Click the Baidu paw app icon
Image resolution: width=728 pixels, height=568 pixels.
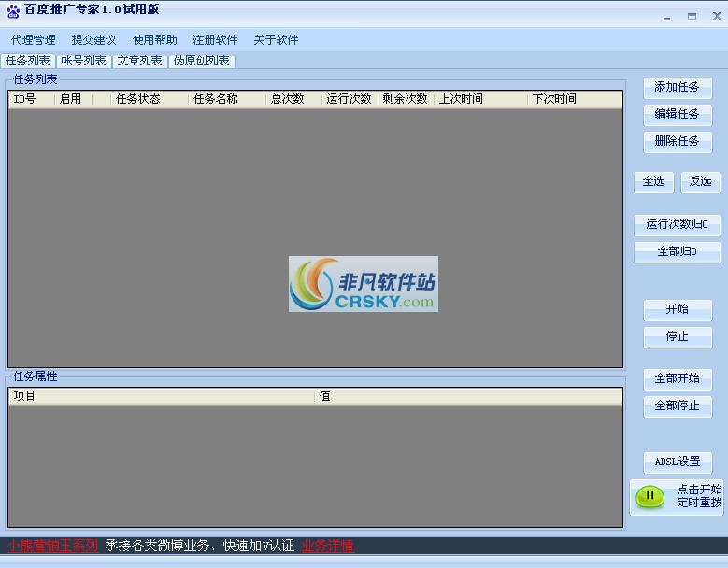tap(13, 11)
